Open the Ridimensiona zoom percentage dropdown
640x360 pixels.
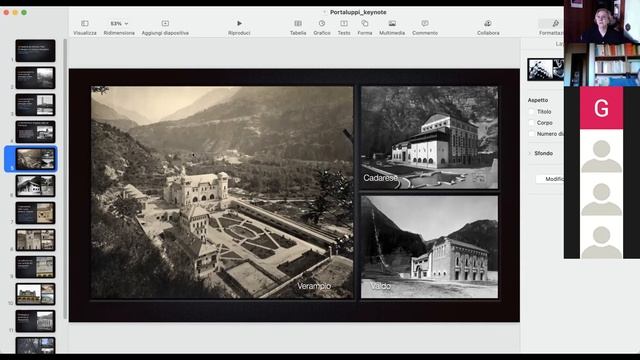119,24
